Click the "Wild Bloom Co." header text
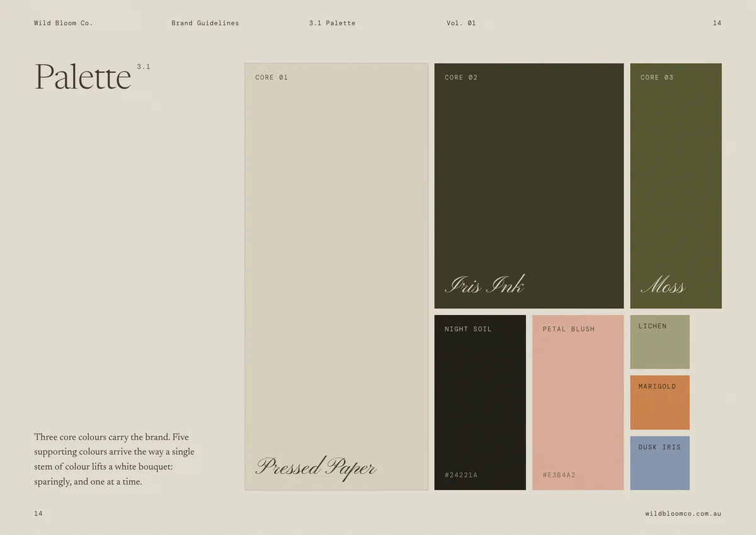 63,23
